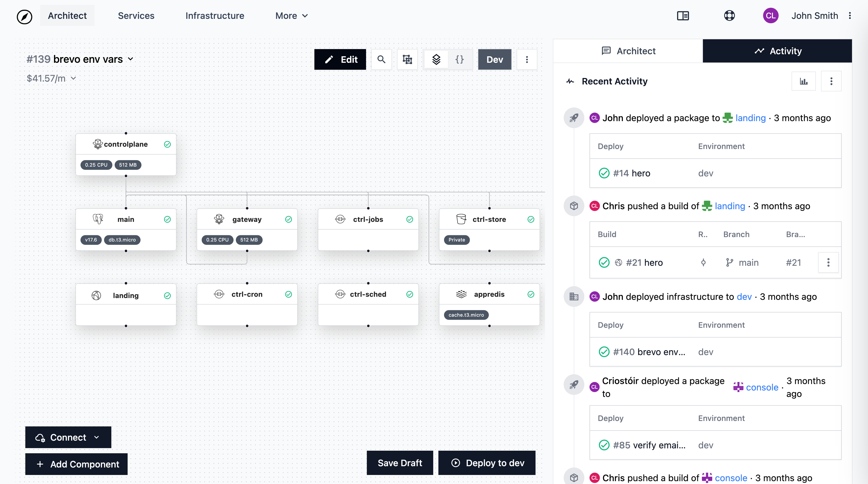
Task: Open the support lifebuoy icon
Action: 729,16
